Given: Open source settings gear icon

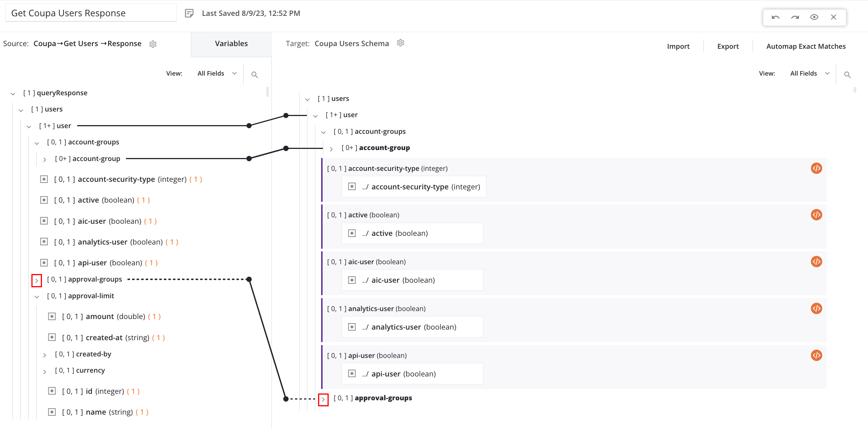Looking at the screenshot, I should coord(153,44).
